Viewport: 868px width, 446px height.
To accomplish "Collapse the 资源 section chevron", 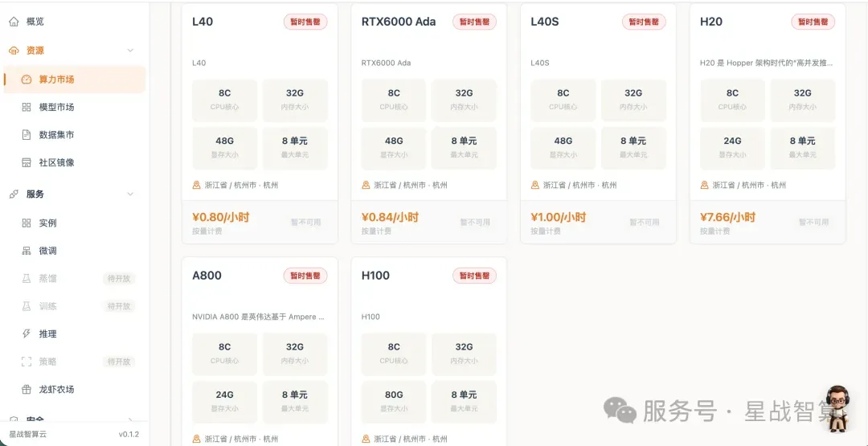I will coord(131,51).
